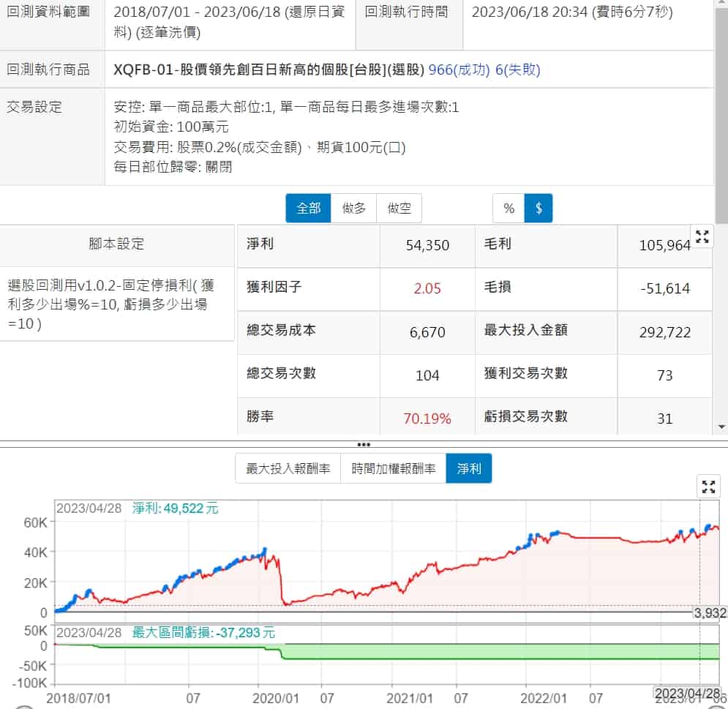This screenshot has width=728, height=709.
Task: Switch filter to 做多 long trades
Action: click(353, 209)
